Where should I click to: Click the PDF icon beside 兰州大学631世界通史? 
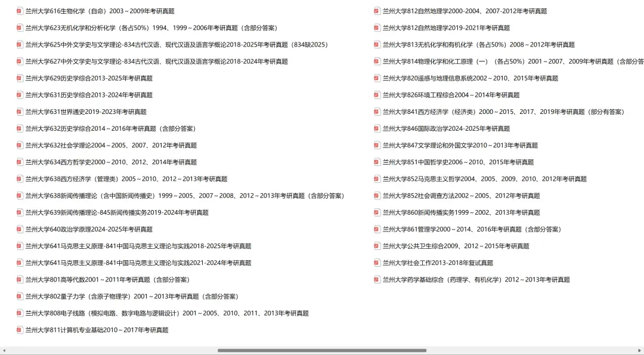pos(20,112)
